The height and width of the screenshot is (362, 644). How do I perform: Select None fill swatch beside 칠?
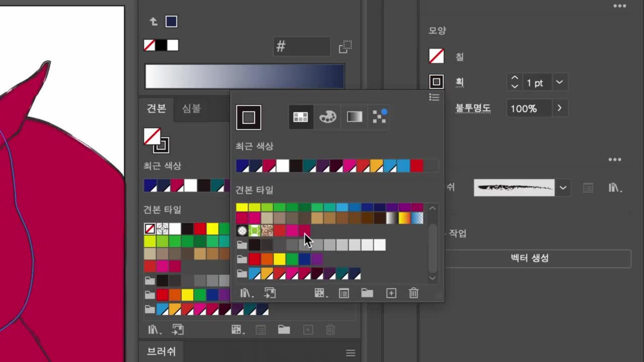(x=436, y=56)
